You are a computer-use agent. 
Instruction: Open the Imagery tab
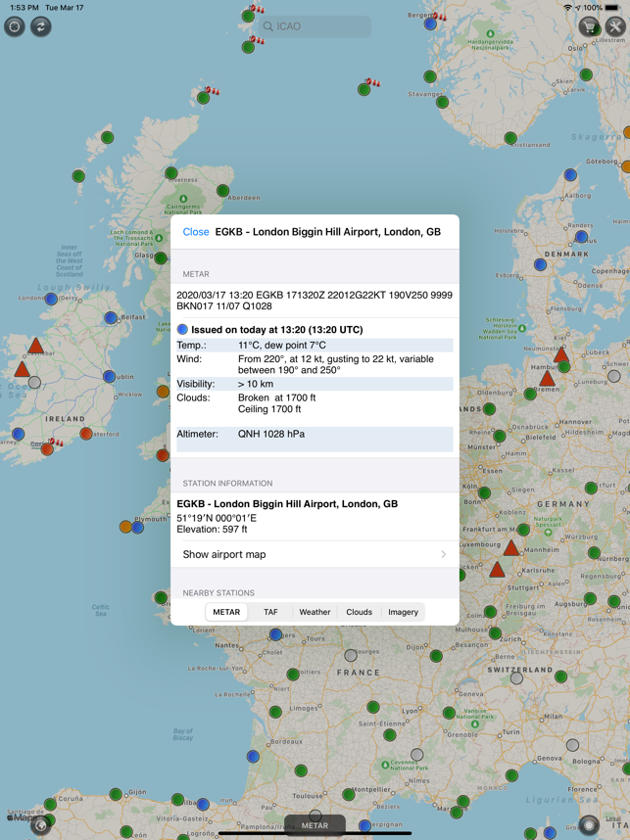pyautogui.click(x=404, y=612)
